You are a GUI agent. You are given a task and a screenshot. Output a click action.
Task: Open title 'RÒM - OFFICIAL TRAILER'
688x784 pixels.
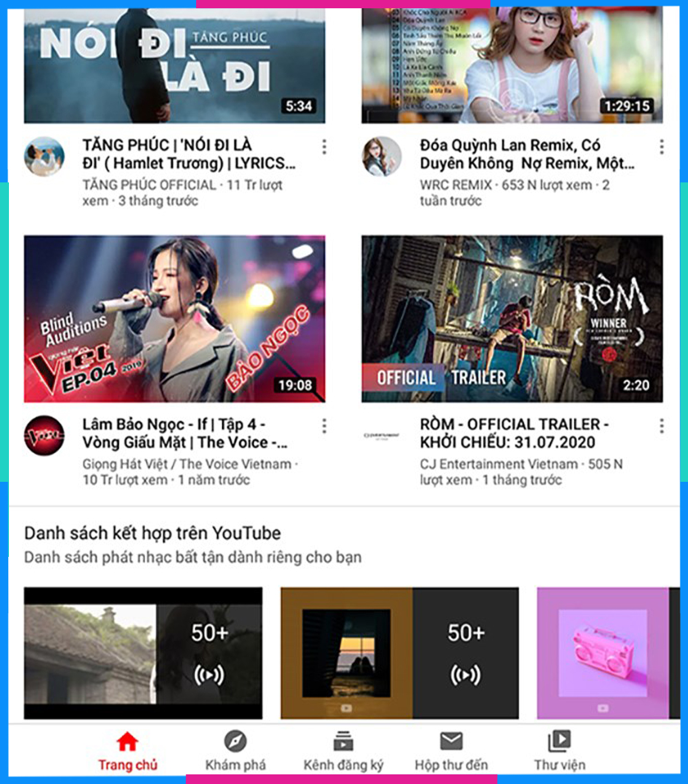click(x=514, y=433)
